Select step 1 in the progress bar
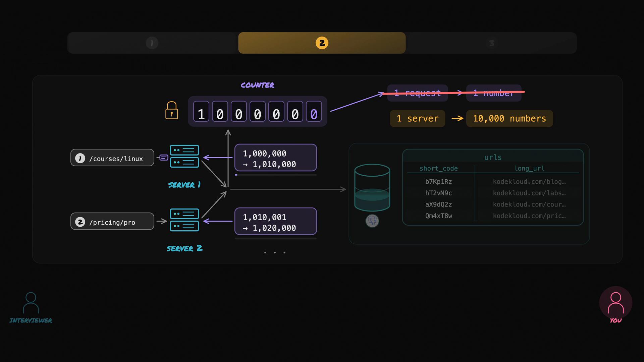The image size is (644, 362). 152,43
